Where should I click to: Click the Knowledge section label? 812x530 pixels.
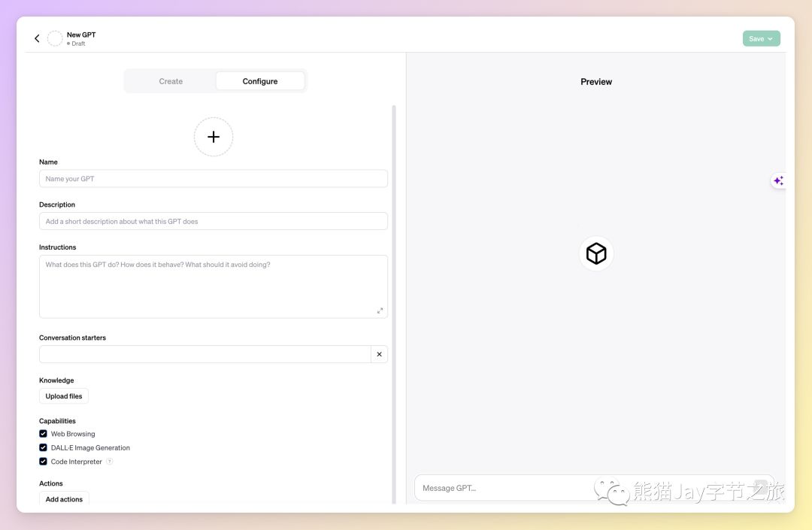click(x=56, y=380)
